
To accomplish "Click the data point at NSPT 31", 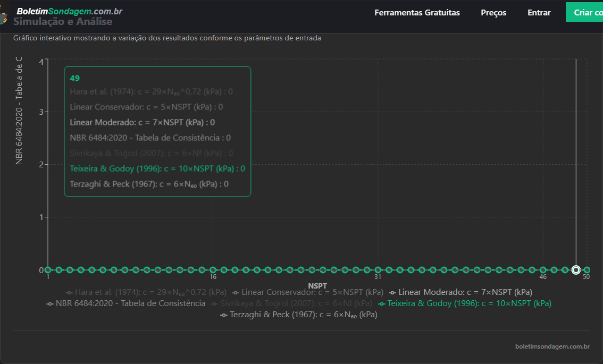I will tap(378, 270).
